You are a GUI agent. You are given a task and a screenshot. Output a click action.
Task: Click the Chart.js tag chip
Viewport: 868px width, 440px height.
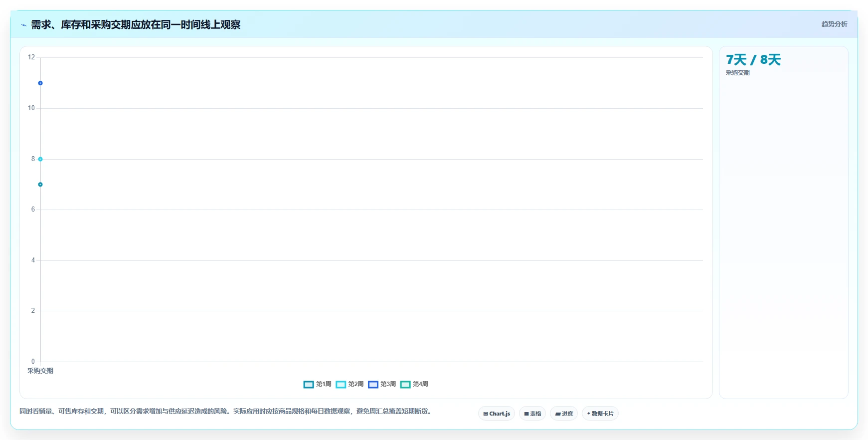tap(497, 414)
